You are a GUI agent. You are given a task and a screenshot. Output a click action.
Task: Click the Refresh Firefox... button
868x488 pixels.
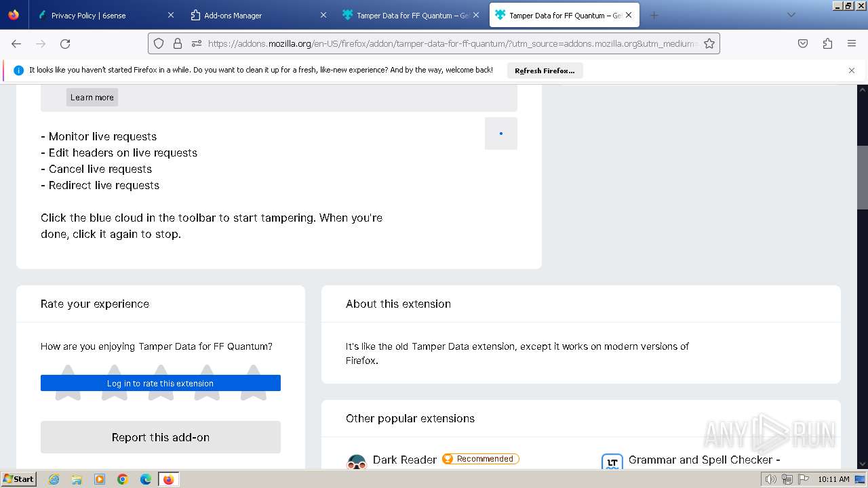click(x=545, y=70)
